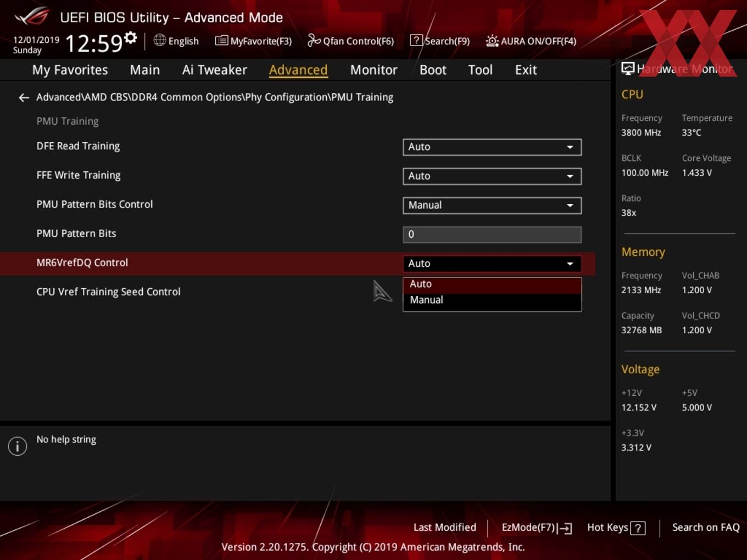Click the CPU temperature 33°C value
The width and height of the screenshot is (747, 560).
[692, 133]
